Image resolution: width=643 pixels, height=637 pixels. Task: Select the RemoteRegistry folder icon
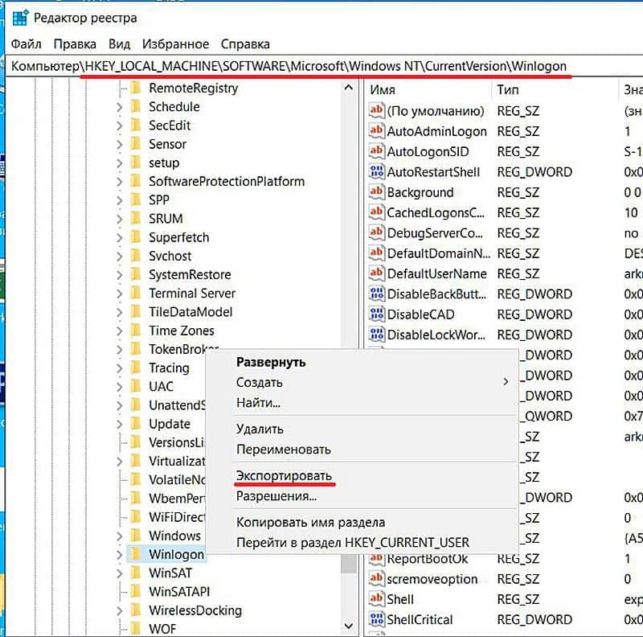135,88
